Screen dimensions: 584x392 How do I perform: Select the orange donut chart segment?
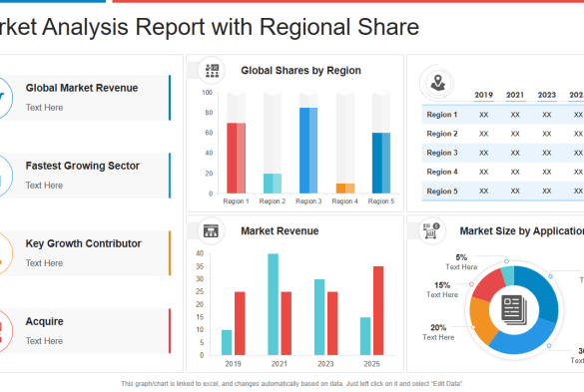[483, 319]
